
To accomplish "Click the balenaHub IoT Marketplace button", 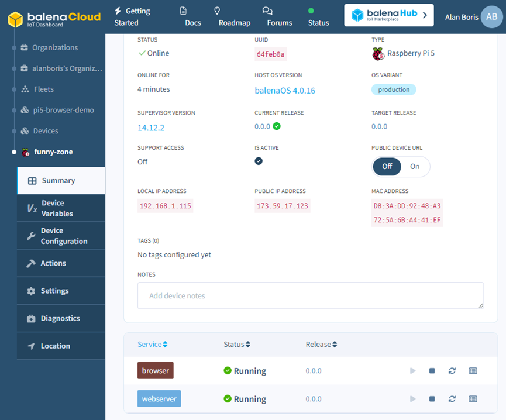I will 389,15.
